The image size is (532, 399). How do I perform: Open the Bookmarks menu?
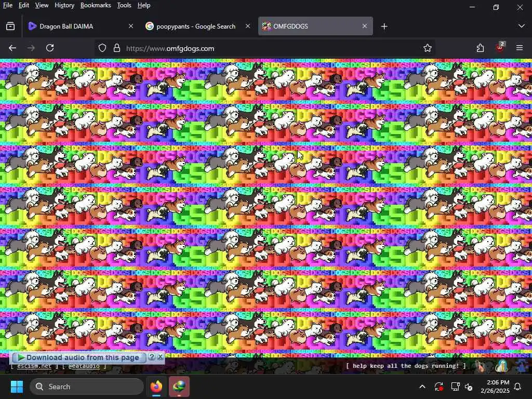(x=96, y=5)
